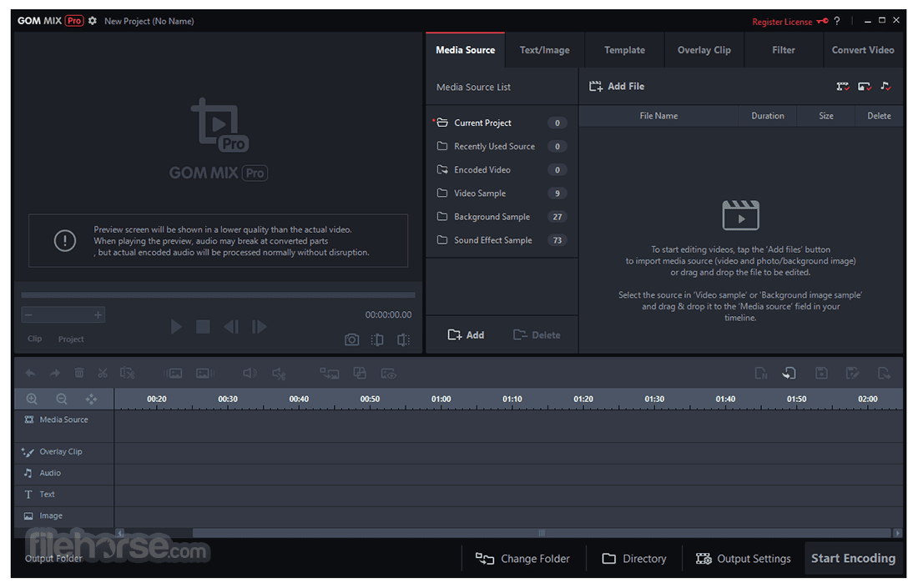
Task: Stop the preview playback
Action: coord(203,326)
